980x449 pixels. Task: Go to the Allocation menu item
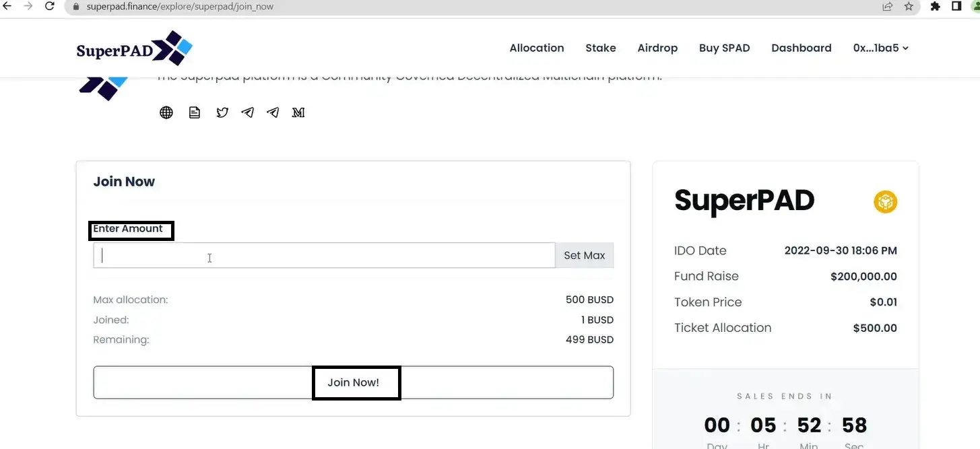click(537, 48)
